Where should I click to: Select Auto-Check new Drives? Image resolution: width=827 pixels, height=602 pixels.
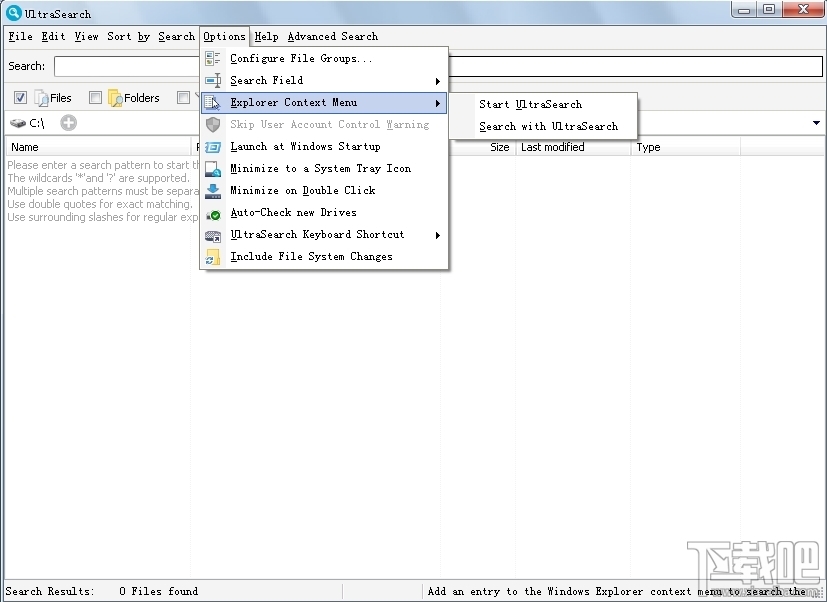tap(324, 213)
